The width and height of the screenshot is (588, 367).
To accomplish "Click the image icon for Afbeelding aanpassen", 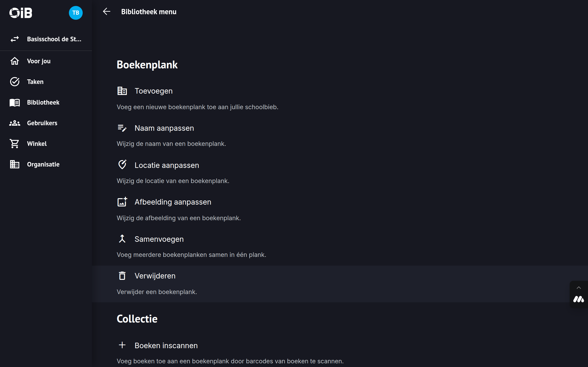I will tap(122, 202).
